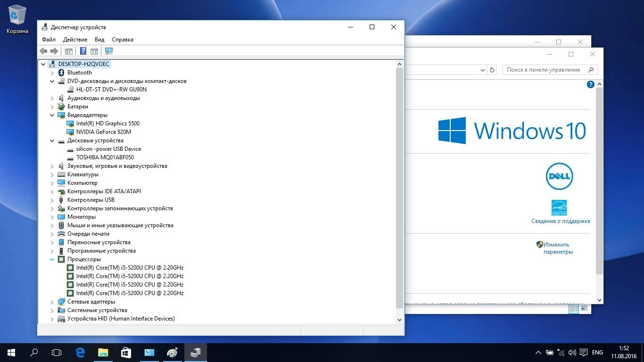Click the Bluetooth category icon
Viewport: 644px width, 362px height.
click(61, 73)
